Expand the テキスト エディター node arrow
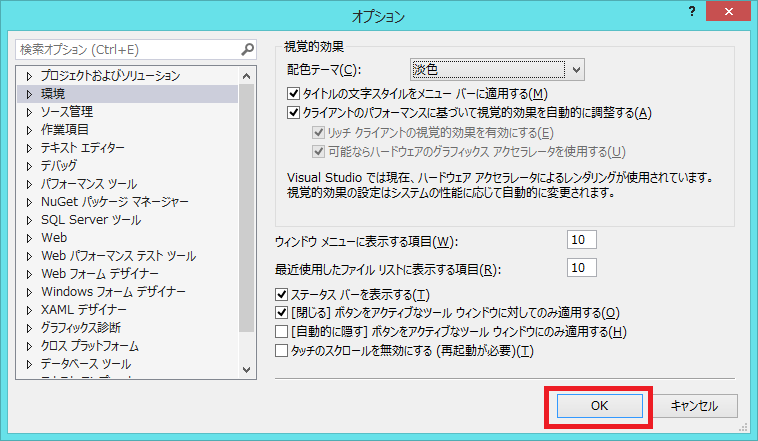This screenshot has height=441, width=758. click(29, 148)
